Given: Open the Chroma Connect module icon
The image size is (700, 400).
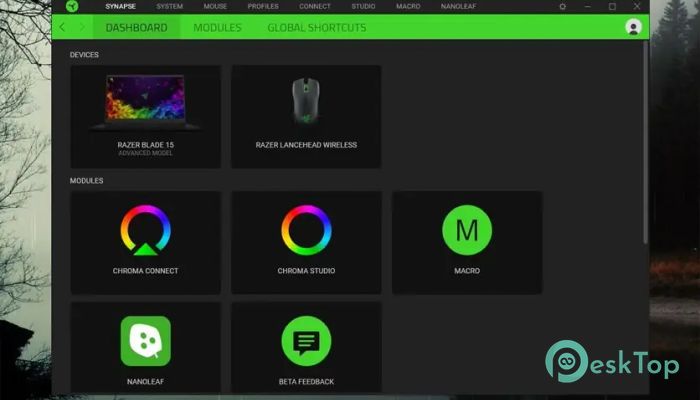Looking at the screenshot, I should point(146,230).
